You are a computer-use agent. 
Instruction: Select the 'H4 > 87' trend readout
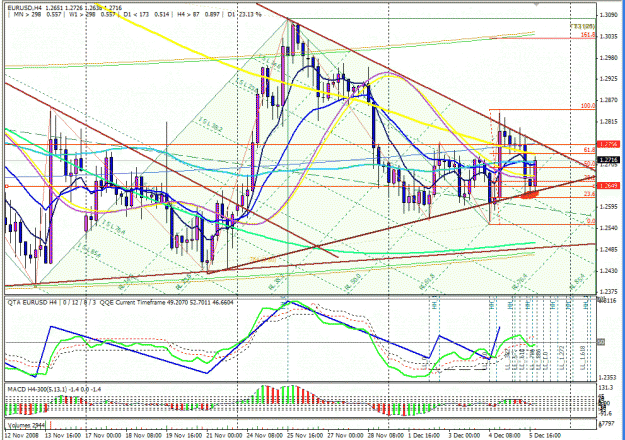tap(189, 14)
